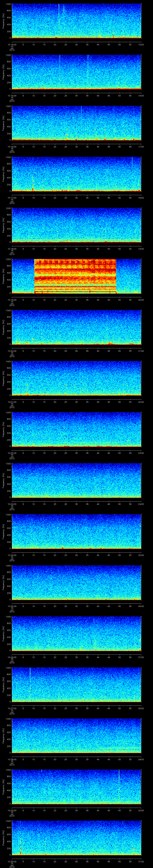Click the 10:18:00 start time label
The image size is (153, 868).
point(12,249)
